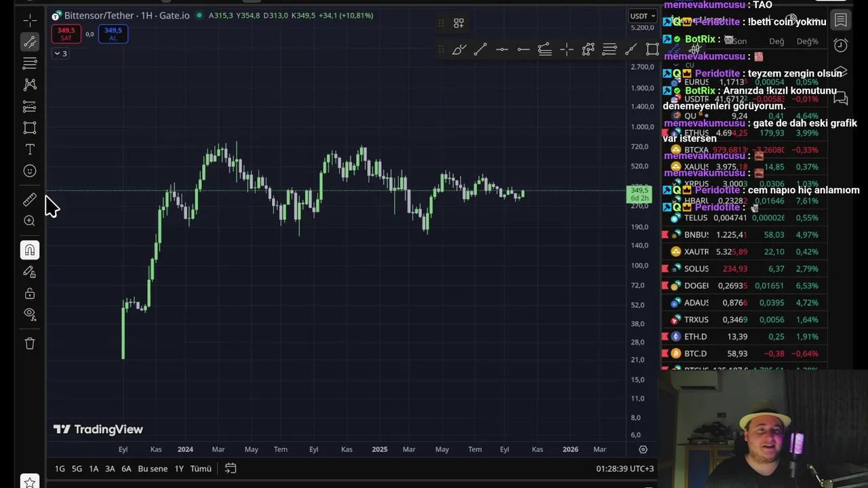Open the emoji and icons tool
The height and width of the screenshot is (488, 868).
[30, 171]
